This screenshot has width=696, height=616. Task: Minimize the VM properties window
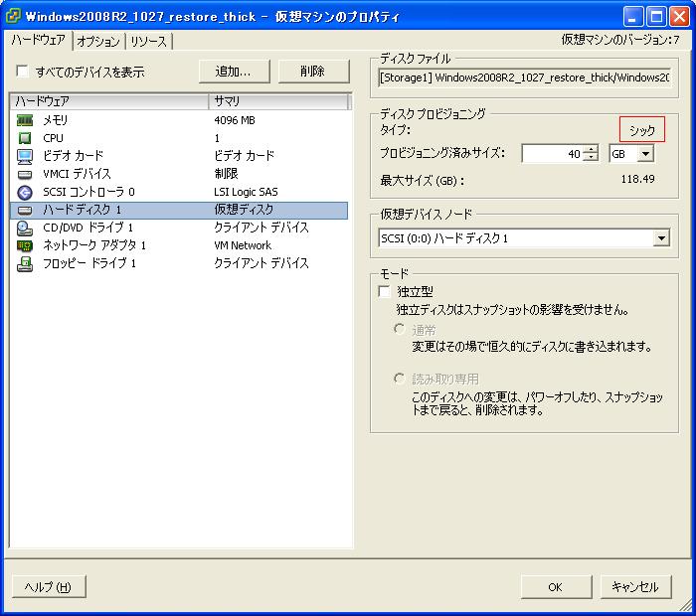coord(633,17)
